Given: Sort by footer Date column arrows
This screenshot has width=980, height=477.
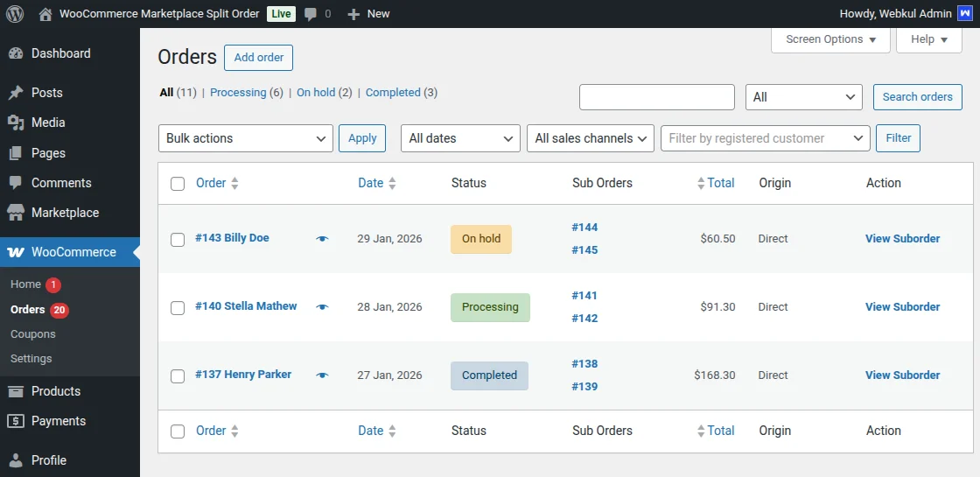Looking at the screenshot, I should click(392, 431).
